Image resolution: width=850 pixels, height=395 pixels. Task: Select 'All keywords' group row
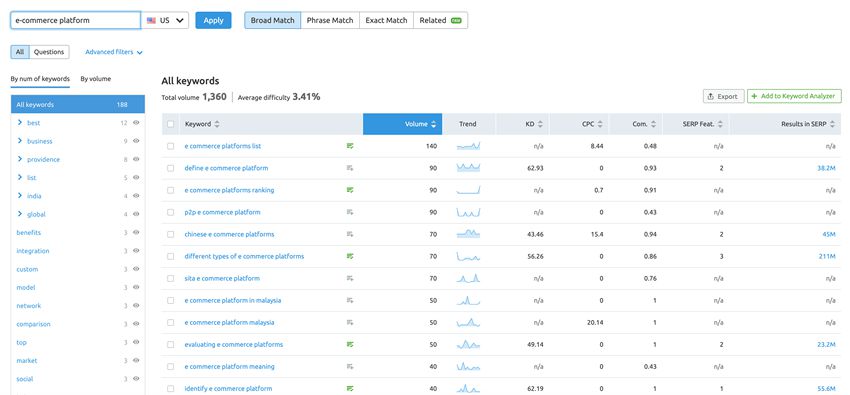(78, 105)
